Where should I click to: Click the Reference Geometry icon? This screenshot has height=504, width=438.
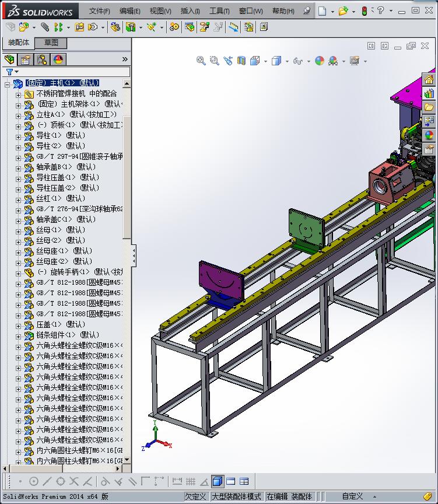coord(152,27)
